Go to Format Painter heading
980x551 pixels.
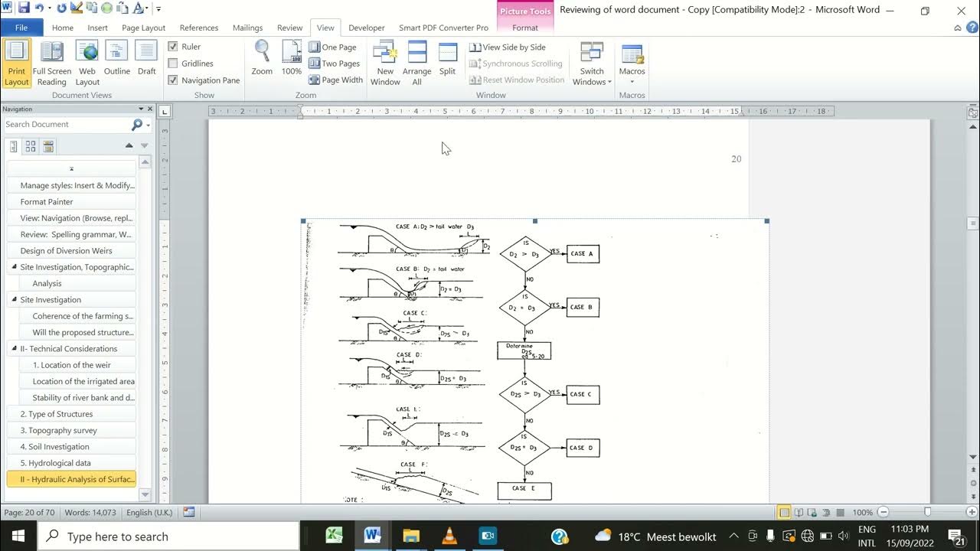pyautogui.click(x=71, y=201)
